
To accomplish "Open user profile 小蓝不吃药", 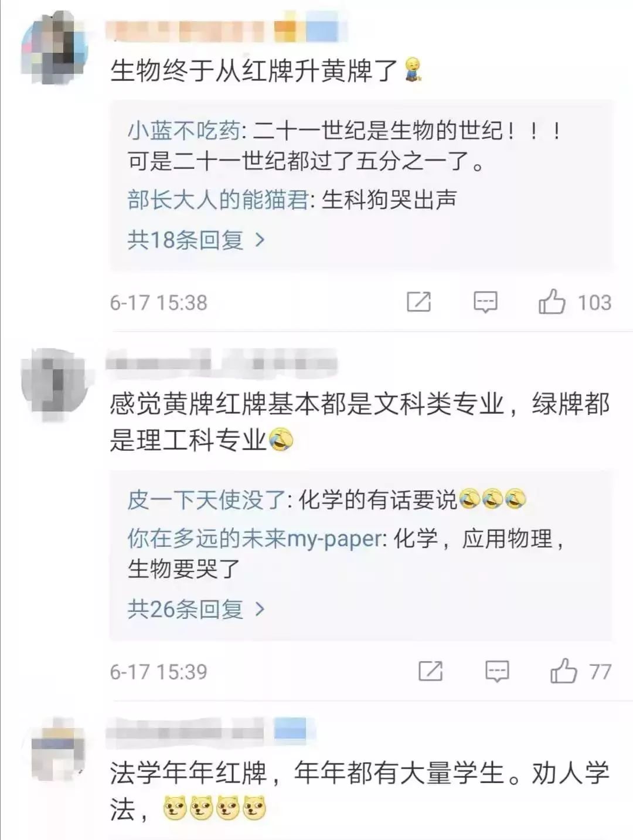I will pyautogui.click(x=183, y=130).
